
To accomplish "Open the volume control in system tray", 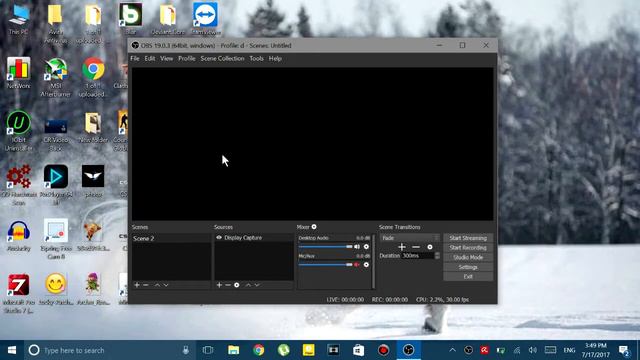I will tap(533, 350).
